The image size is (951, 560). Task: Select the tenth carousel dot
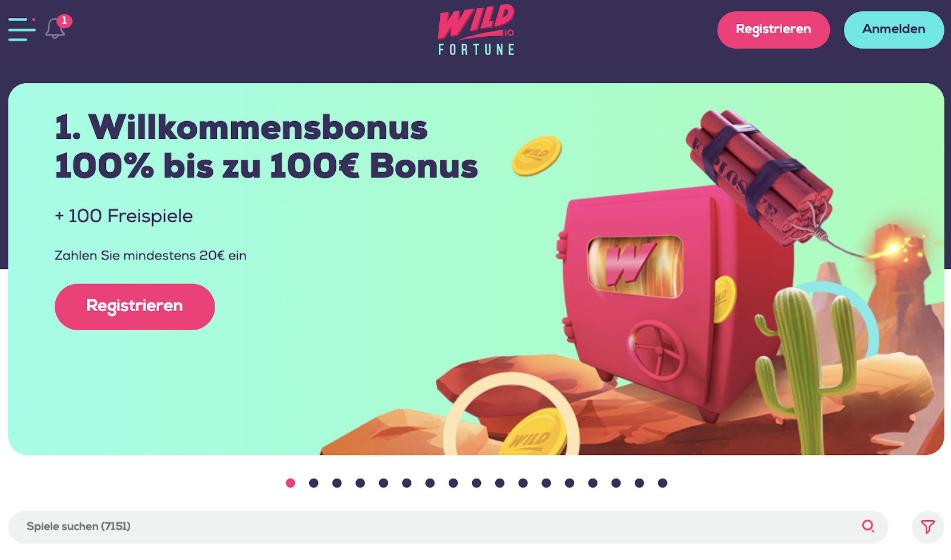(500, 483)
